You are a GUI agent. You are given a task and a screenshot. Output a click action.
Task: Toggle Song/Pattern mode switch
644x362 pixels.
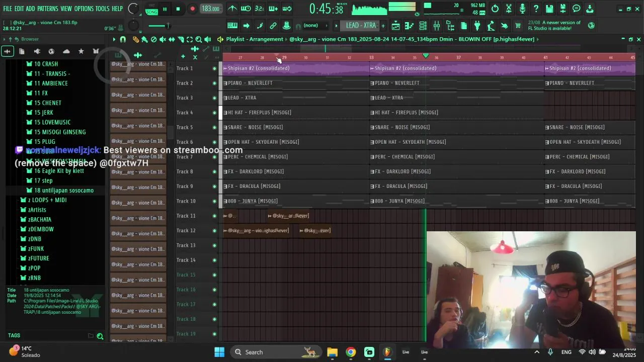click(x=151, y=9)
